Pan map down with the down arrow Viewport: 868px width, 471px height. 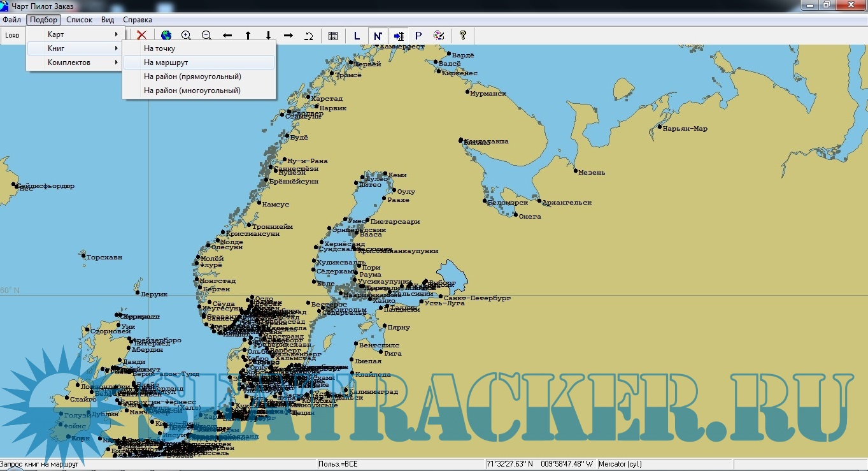point(268,36)
